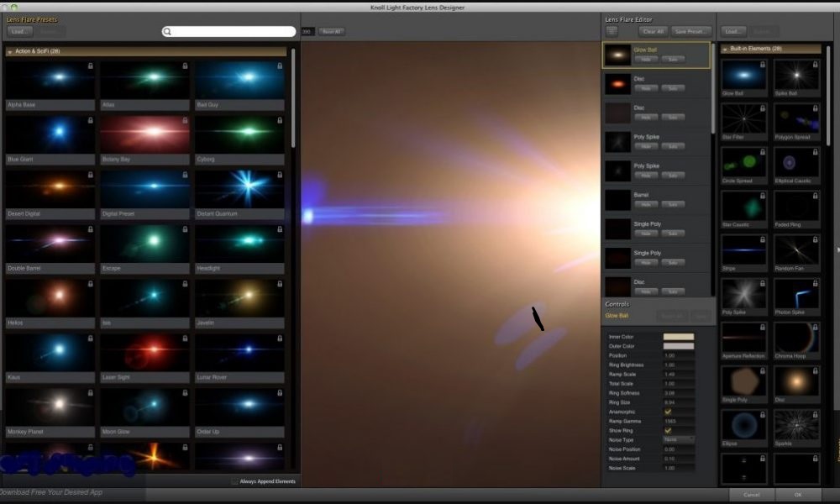
Task: Click the lock icon on Laser Sight preset
Action: point(185,339)
